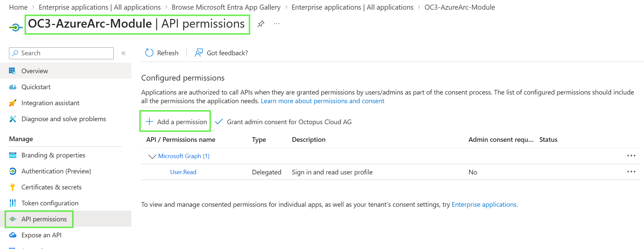
Task: Collapse the sidebar with the double chevron
Action: tap(123, 53)
